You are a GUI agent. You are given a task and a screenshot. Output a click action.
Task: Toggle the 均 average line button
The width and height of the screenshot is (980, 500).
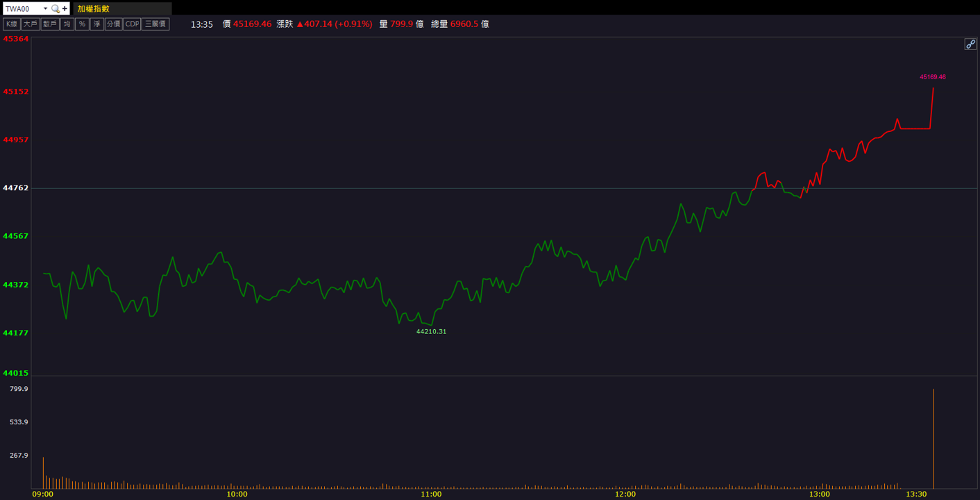coord(67,24)
